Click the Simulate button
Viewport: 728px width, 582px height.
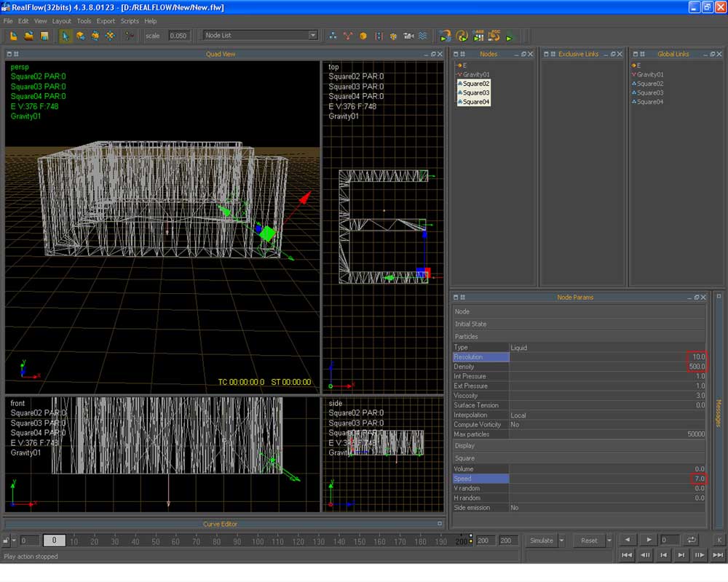(541, 541)
